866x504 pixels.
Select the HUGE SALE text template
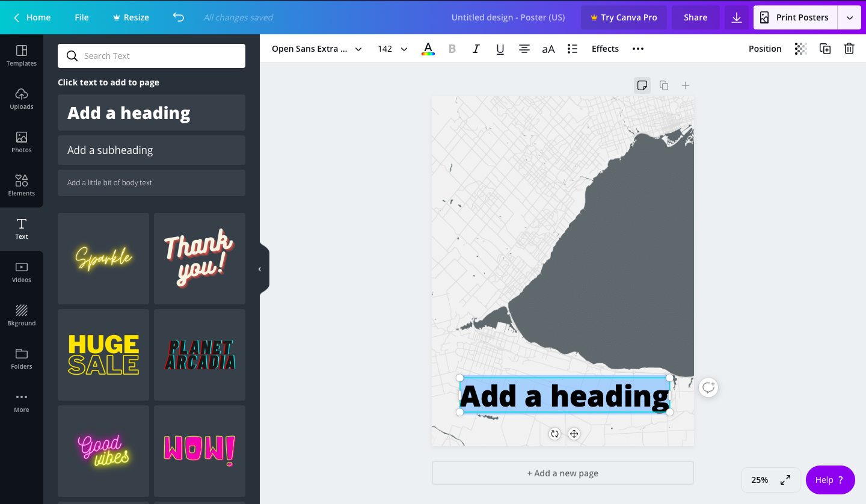(x=103, y=355)
